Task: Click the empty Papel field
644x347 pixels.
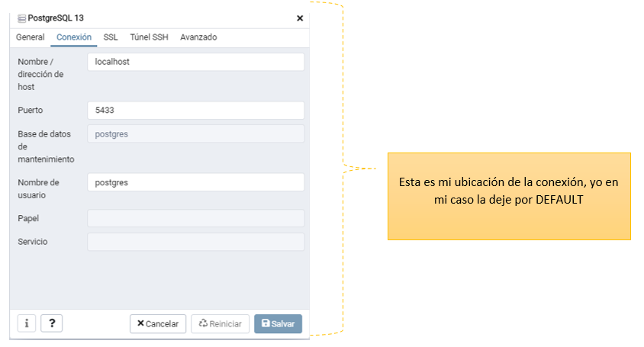Action: [196, 218]
